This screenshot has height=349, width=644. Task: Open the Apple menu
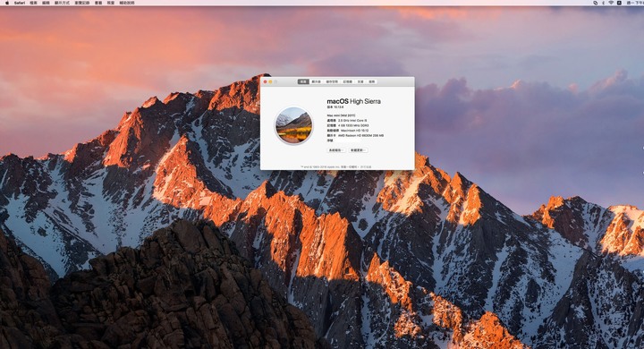click(6, 3)
